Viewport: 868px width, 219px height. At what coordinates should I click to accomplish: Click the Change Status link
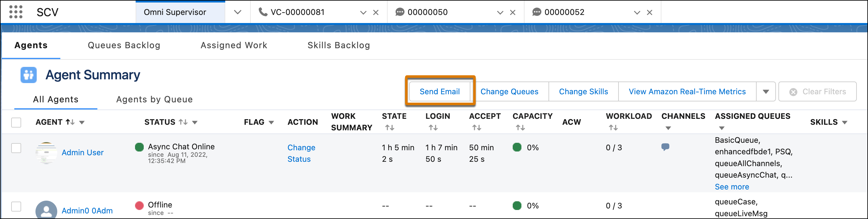(301, 153)
